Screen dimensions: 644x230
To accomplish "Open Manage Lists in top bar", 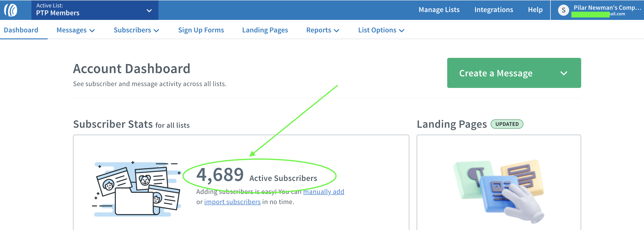I will [439, 10].
